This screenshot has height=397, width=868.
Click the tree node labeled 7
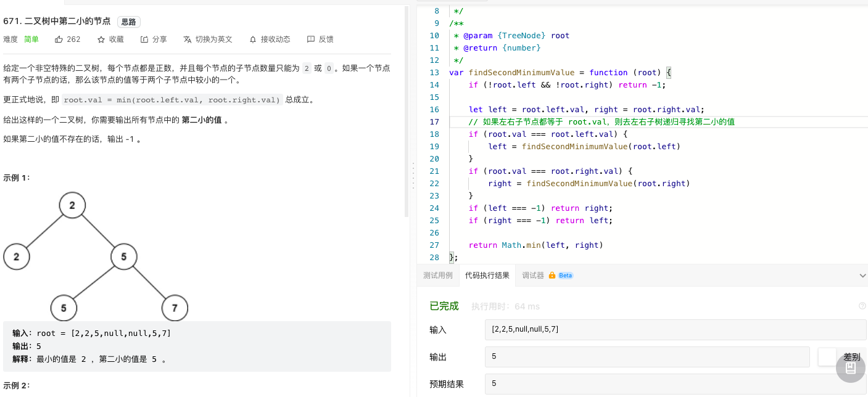[175, 308]
